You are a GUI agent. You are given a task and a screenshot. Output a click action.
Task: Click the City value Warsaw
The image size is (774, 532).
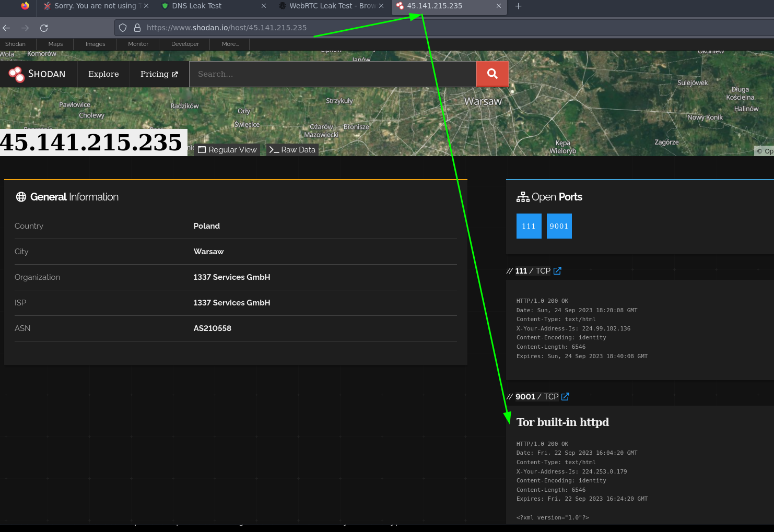[208, 252]
